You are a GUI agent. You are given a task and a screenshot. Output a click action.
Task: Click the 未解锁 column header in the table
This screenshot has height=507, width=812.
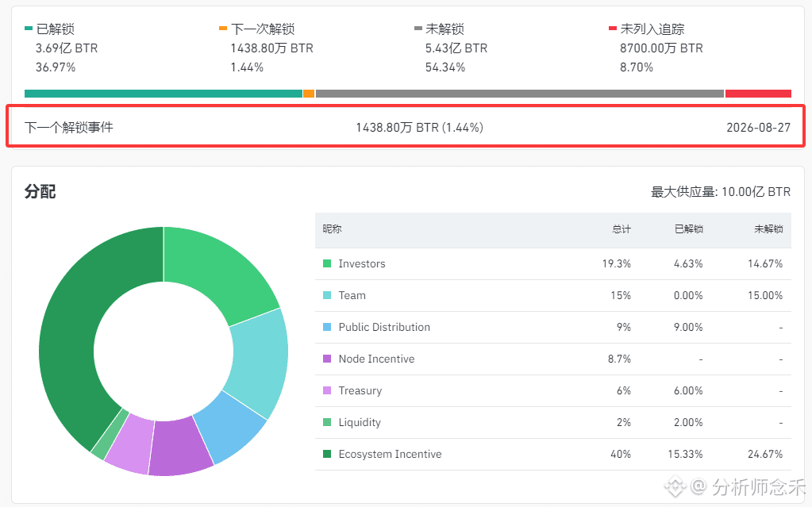click(x=768, y=229)
